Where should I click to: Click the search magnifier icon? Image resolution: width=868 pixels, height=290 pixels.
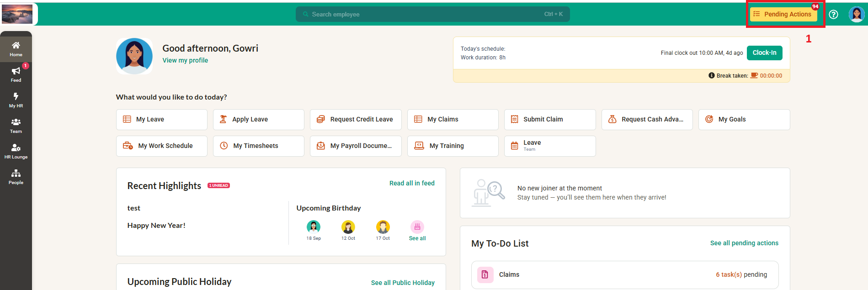tap(306, 14)
